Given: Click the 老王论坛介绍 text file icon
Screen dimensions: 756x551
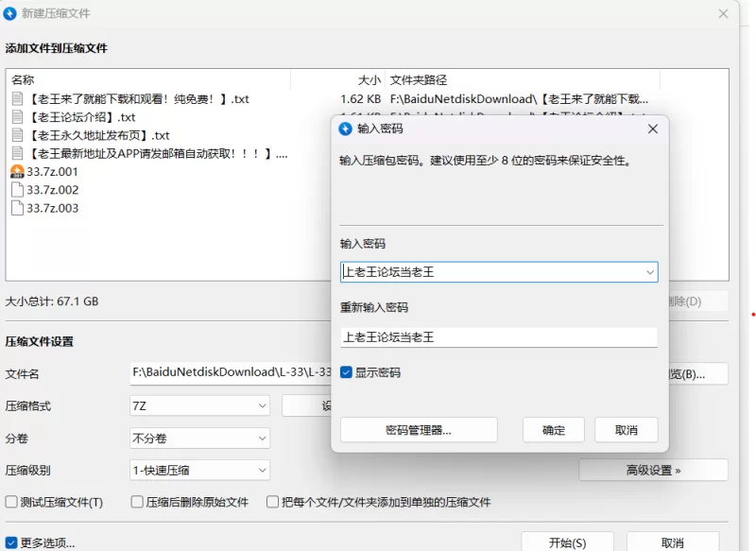Looking at the screenshot, I should pos(17,117).
